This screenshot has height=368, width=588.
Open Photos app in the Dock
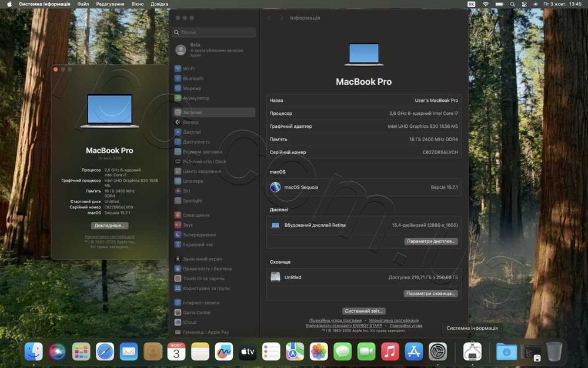point(319,352)
